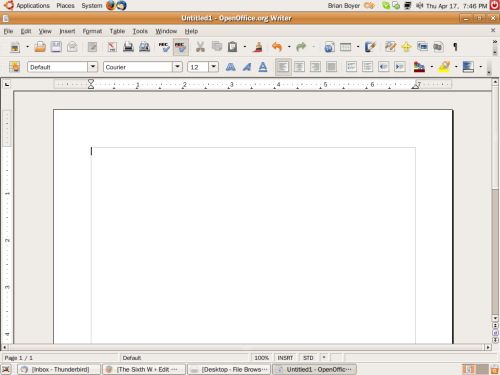Toggle Edit File mode icon

tap(92, 47)
